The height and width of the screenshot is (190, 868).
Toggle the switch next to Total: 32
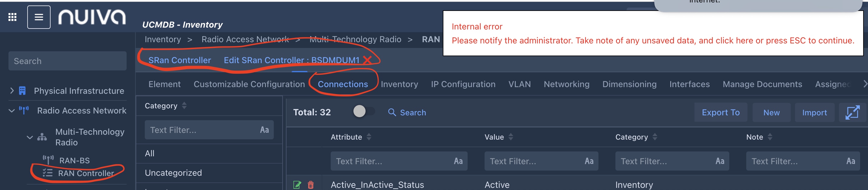click(363, 111)
